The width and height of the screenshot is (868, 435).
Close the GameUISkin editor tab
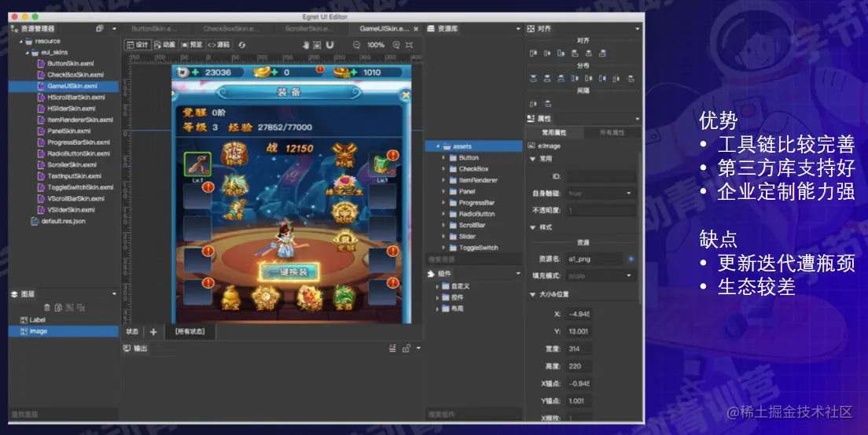click(416, 29)
